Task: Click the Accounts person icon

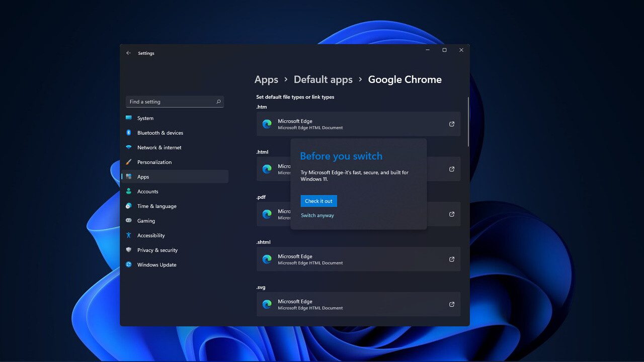Action: (128, 191)
